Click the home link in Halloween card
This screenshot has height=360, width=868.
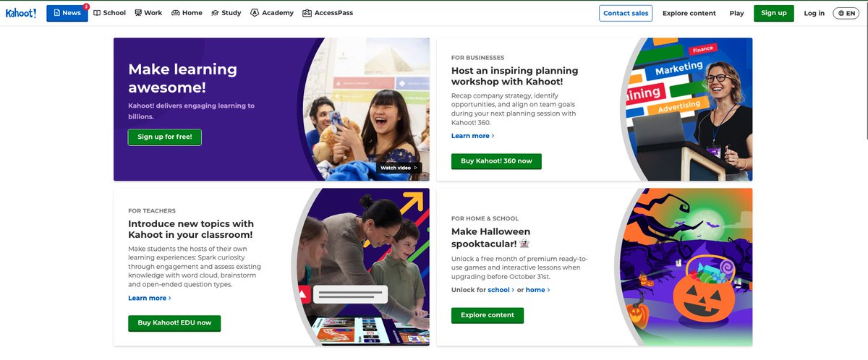537,290
